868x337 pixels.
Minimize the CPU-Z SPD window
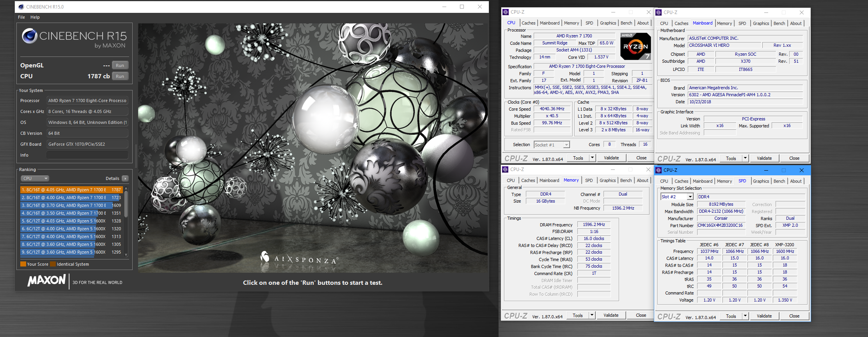tap(766, 170)
